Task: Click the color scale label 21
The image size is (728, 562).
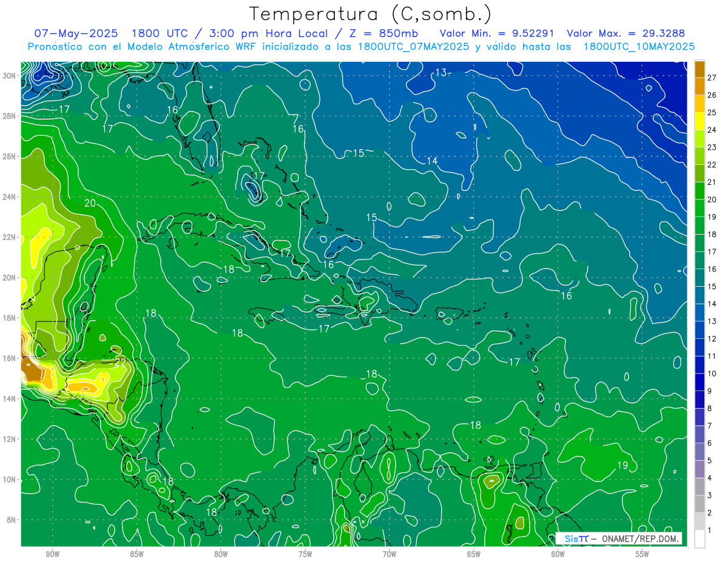Action: click(712, 182)
